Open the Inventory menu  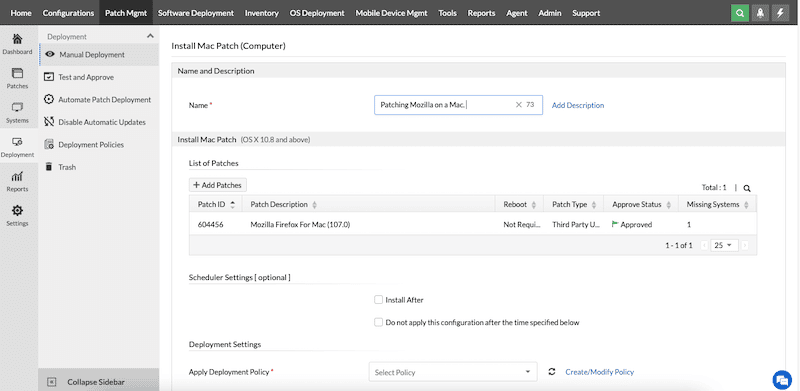(262, 13)
